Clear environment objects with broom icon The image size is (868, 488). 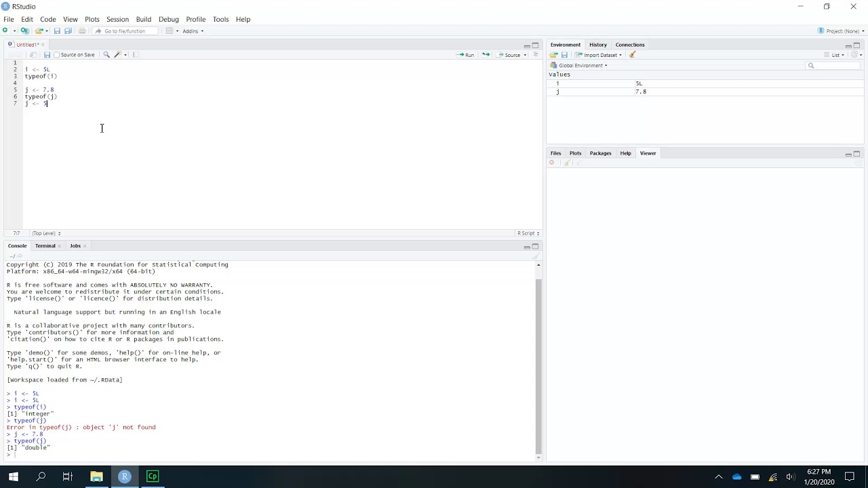pyautogui.click(x=632, y=55)
